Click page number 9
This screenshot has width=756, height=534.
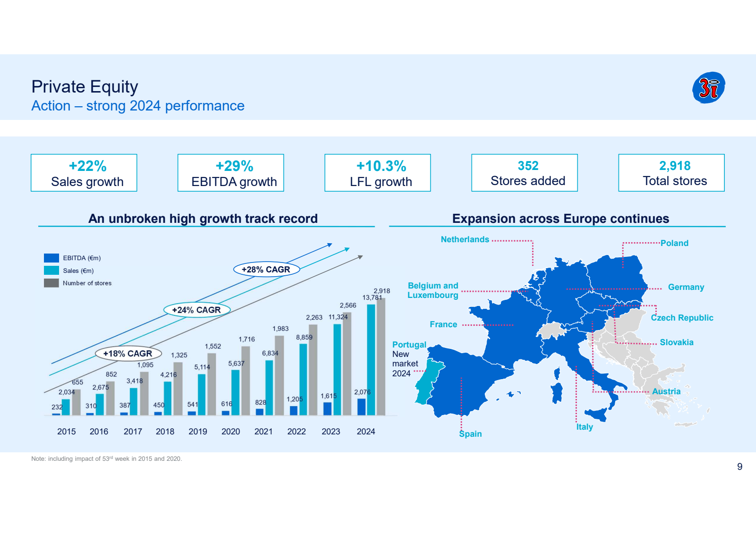click(x=740, y=466)
